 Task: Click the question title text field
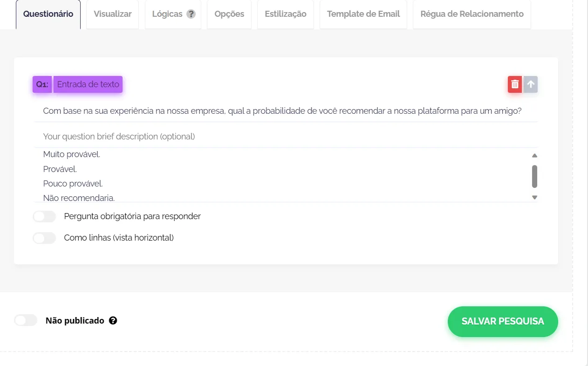pos(286,111)
